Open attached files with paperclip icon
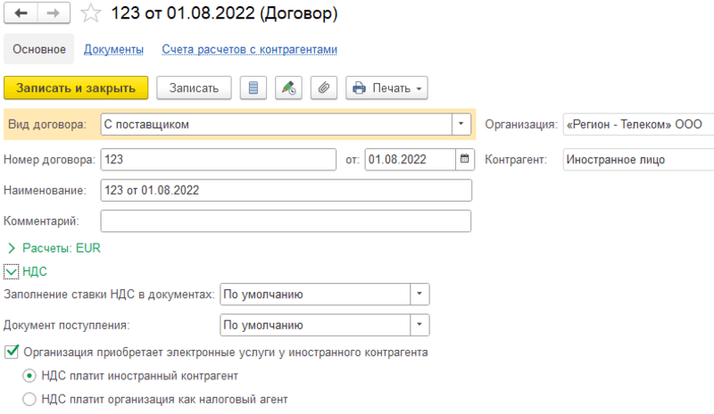Viewport: 714px width, 414px height. [323, 88]
